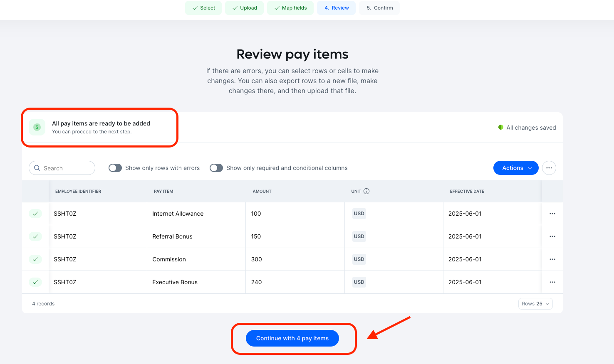The height and width of the screenshot is (364, 614).
Task: Select the Internet Allowance cell
Action: pyautogui.click(x=196, y=214)
